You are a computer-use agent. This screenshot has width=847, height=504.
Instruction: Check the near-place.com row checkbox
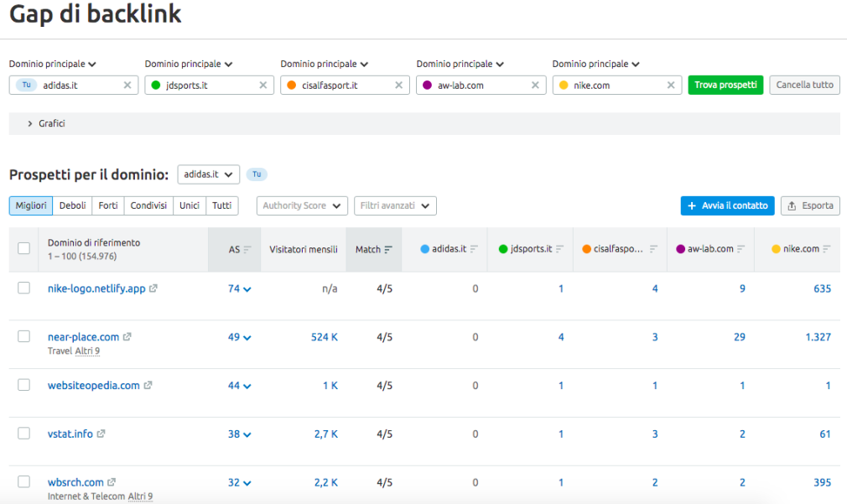pyautogui.click(x=23, y=336)
